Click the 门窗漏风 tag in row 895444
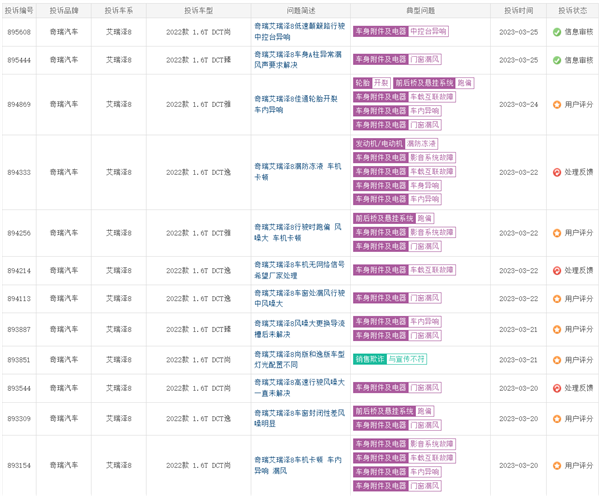Screen dimensions: 600x496 pyautogui.click(x=425, y=59)
